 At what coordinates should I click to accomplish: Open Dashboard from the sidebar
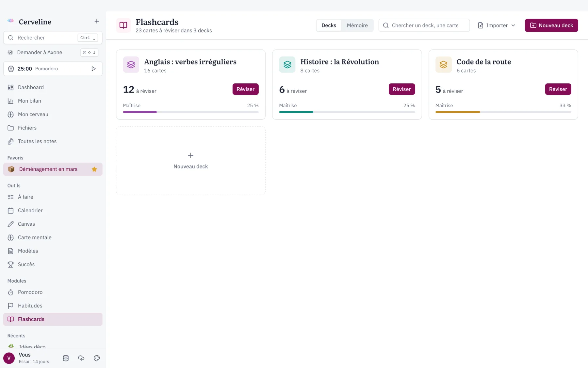click(53, 87)
